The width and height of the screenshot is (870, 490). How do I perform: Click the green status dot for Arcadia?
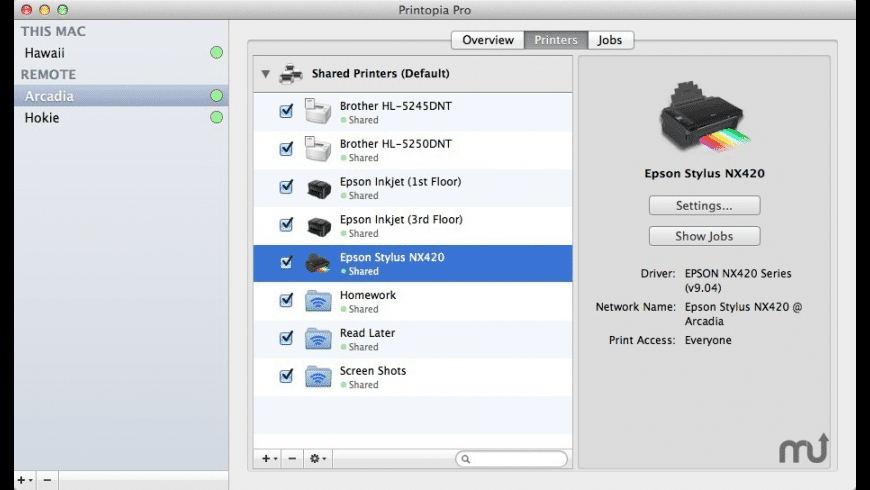coord(216,96)
